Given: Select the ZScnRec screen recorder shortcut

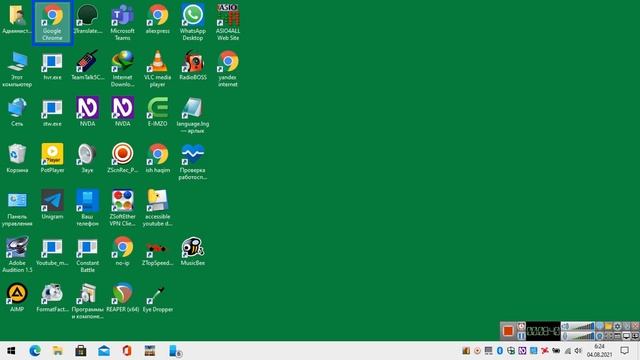Looking at the screenshot, I should point(122,158).
